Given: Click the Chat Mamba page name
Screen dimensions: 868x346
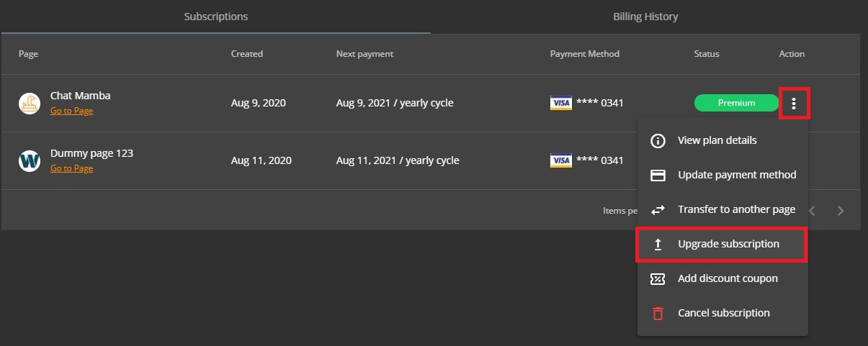Looking at the screenshot, I should [81, 96].
